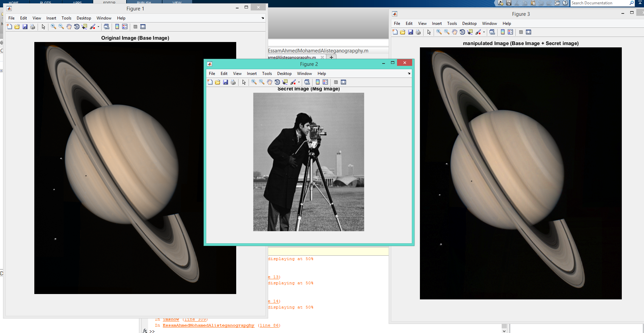Expand the new script tab with the plus button

coord(331,57)
